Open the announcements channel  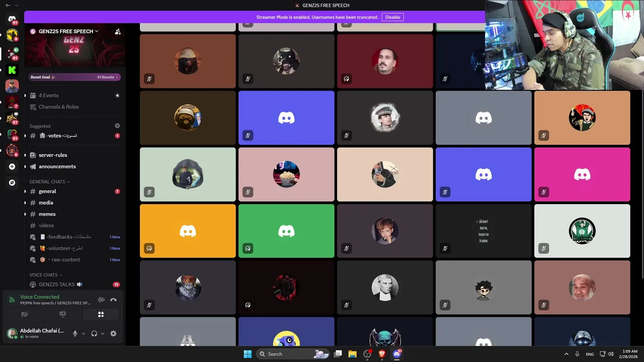click(x=74, y=166)
